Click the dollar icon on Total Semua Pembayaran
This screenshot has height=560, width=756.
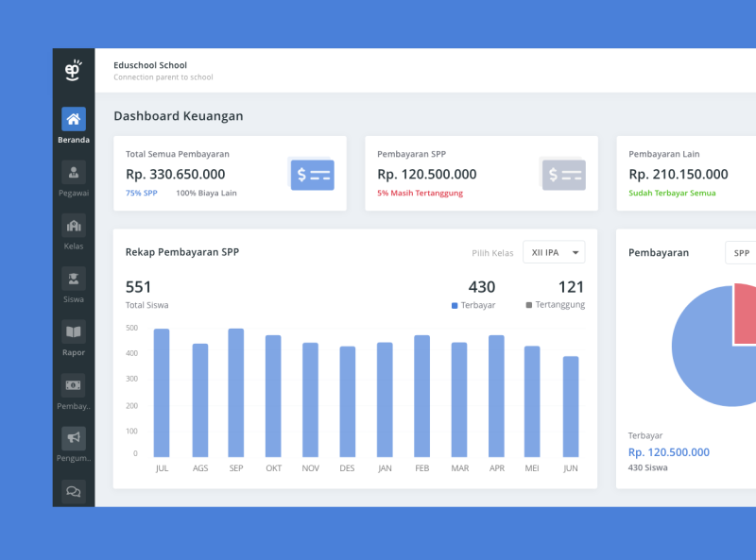[312, 175]
